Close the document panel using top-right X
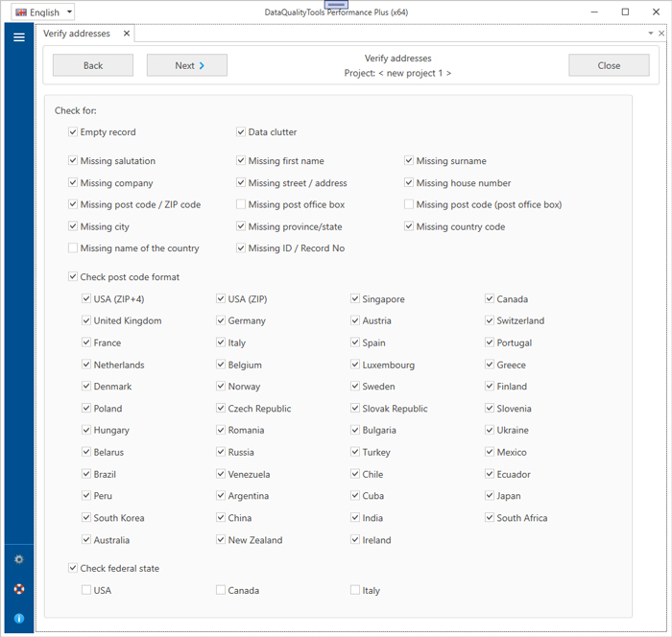Image resolution: width=672 pixels, height=637 pixels. (x=661, y=34)
